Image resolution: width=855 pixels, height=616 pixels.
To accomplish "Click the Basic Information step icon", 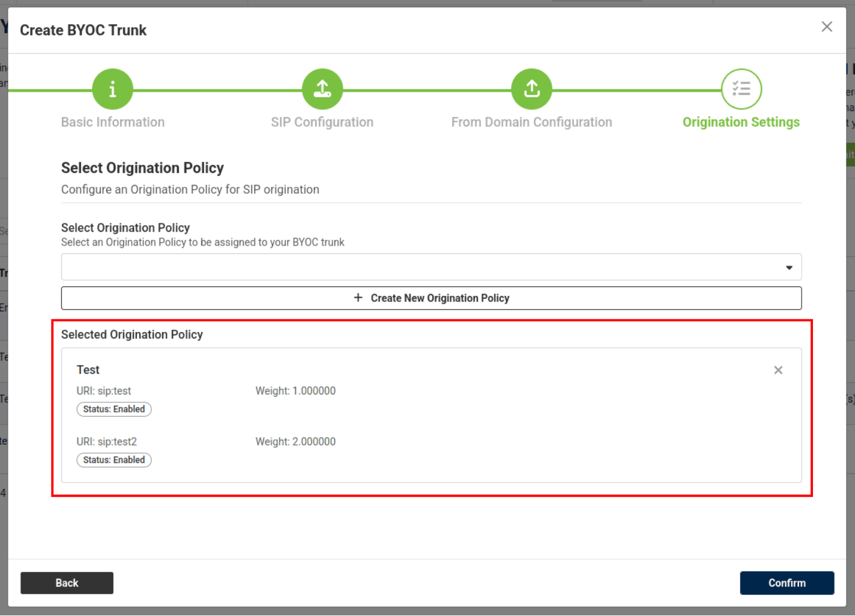I will tap(112, 89).
